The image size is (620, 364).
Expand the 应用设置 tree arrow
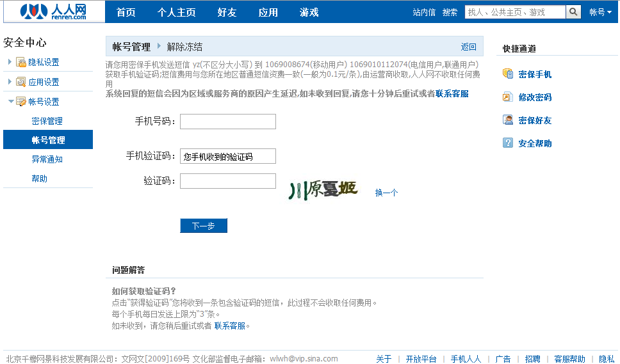10,81
